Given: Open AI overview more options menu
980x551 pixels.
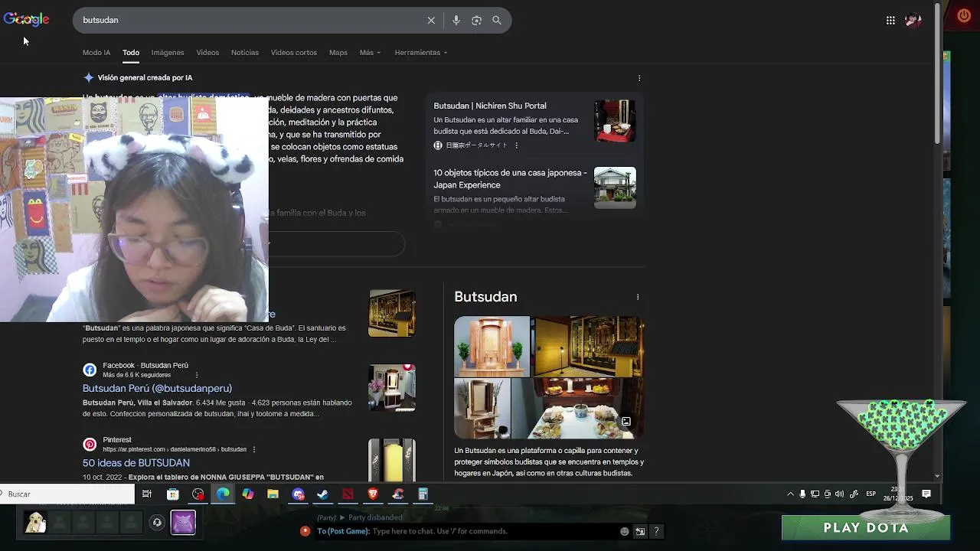Looking at the screenshot, I should [639, 78].
